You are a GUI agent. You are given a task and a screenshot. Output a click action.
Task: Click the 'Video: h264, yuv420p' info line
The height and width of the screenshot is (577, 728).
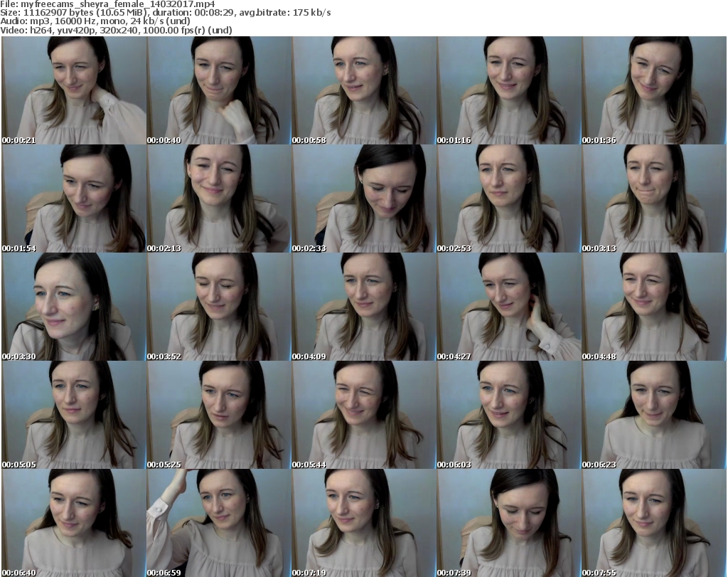(x=116, y=30)
